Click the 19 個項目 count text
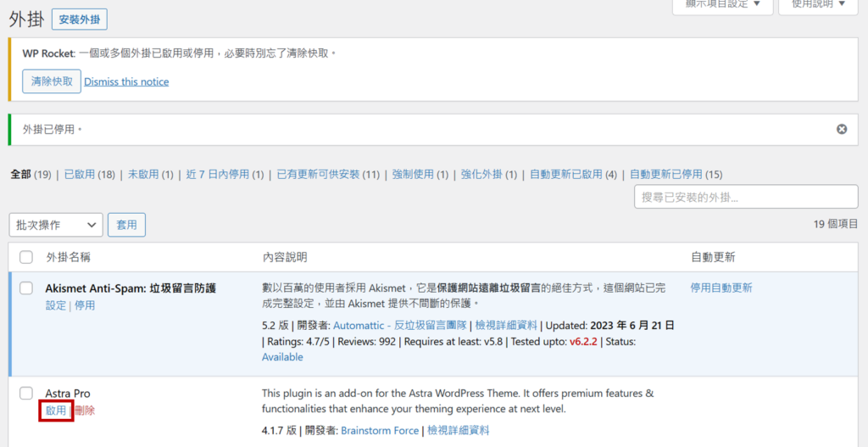The image size is (868, 447). click(x=836, y=224)
